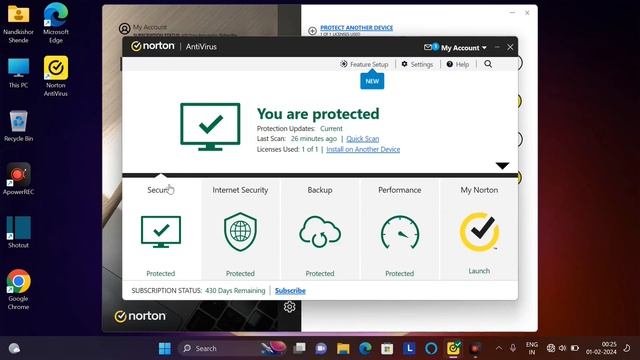
Task: Open Recycle Bin on desktop
Action: coord(18,126)
